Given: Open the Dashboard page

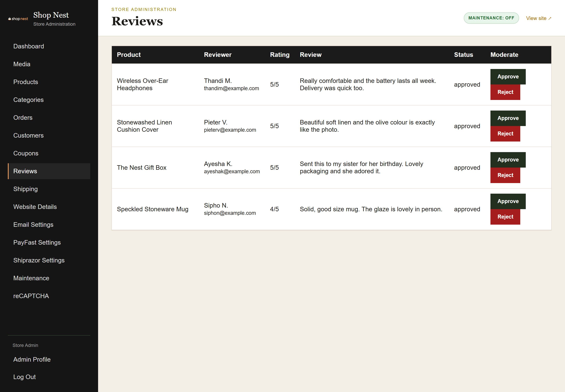Looking at the screenshot, I should (x=49, y=46).
